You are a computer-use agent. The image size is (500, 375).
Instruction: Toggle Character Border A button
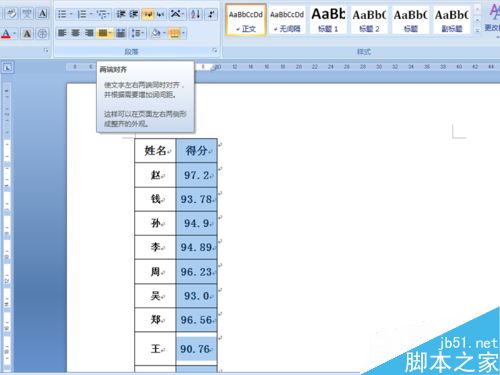(x=42, y=14)
